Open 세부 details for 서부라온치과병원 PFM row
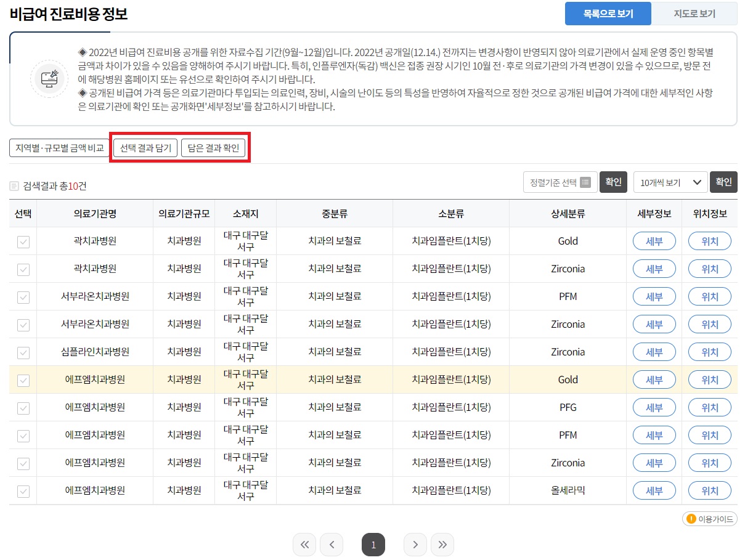This screenshot has width=745, height=560. (x=654, y=296)
